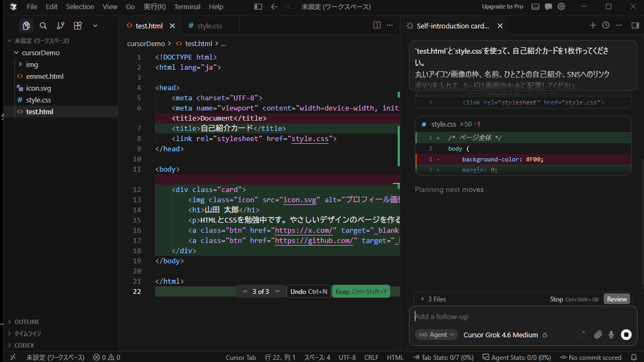Click the Review button
This screenshot has height=362, width=644.
point(617,299)
